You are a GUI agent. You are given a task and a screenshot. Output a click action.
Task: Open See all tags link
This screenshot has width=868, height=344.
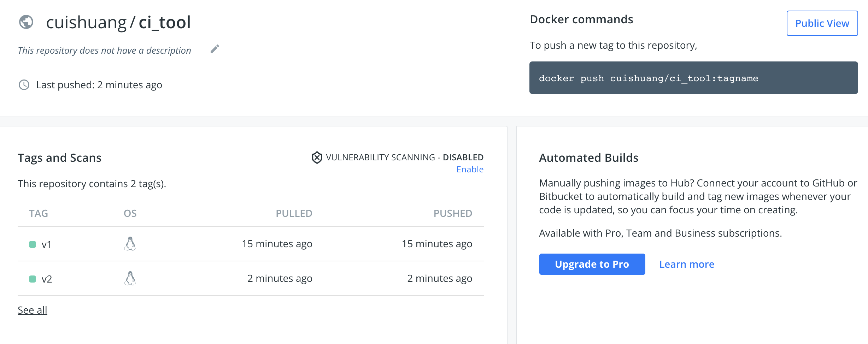(33, 310)
